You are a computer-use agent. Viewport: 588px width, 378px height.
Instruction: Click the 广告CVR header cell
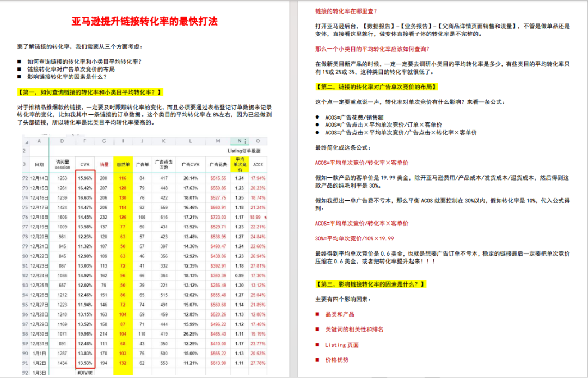click(191, 164)
